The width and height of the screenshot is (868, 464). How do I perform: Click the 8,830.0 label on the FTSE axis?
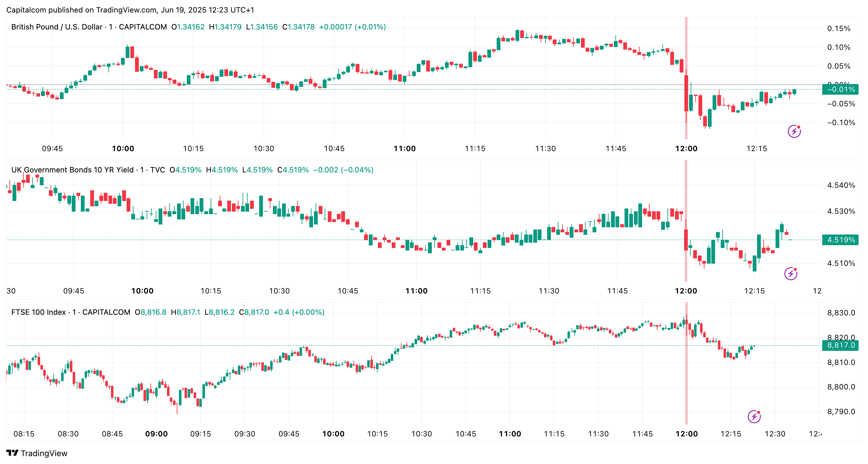pos(841,313)
